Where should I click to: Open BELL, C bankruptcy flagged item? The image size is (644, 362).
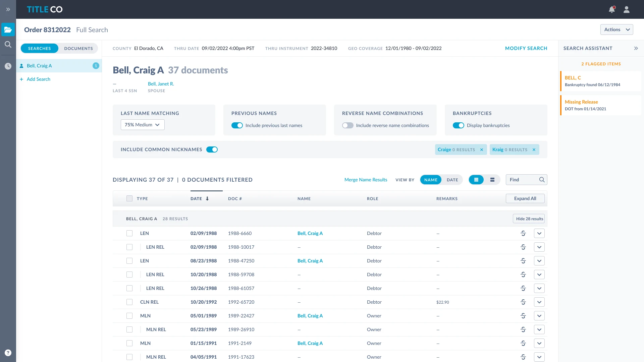[600, 81]
